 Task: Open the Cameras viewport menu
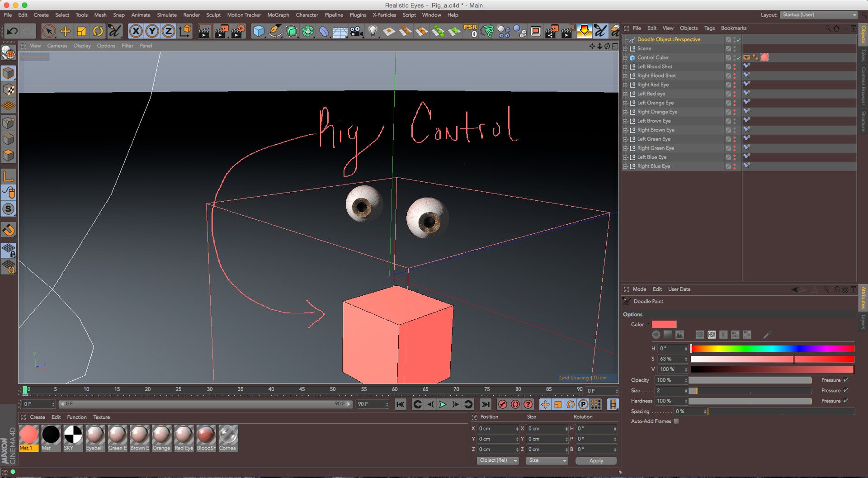(57, 46)
